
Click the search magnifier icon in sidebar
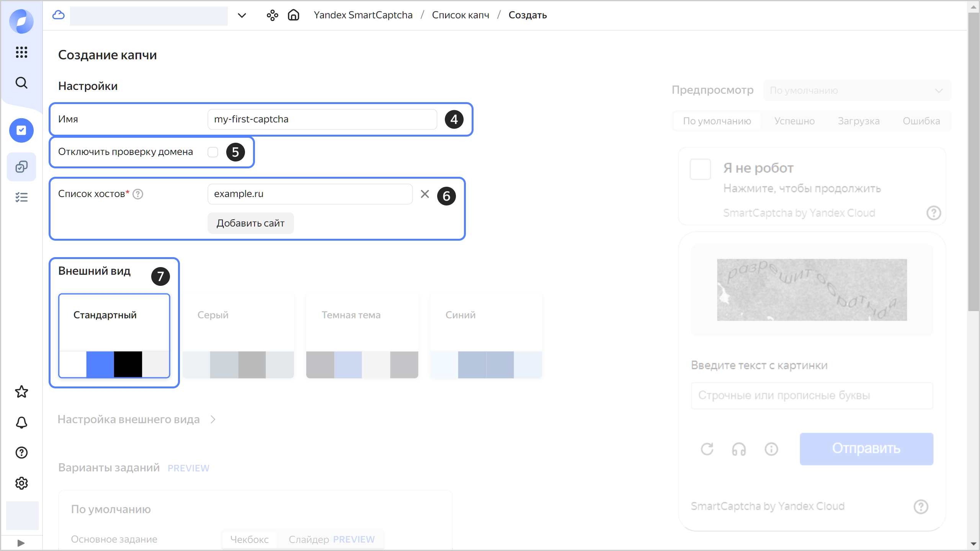(21, 83)
